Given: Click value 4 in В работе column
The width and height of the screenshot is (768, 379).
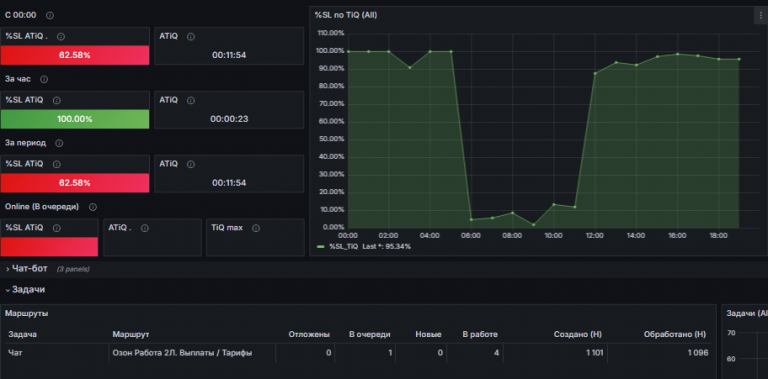Looking at the screenshot, I should (497, 353).
